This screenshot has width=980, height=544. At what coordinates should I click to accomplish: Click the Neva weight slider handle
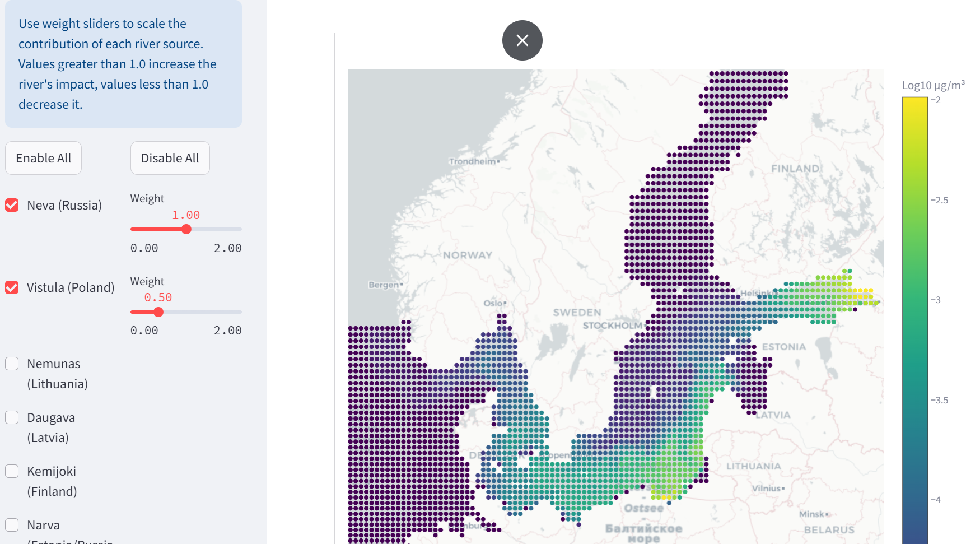pos(186,229)
